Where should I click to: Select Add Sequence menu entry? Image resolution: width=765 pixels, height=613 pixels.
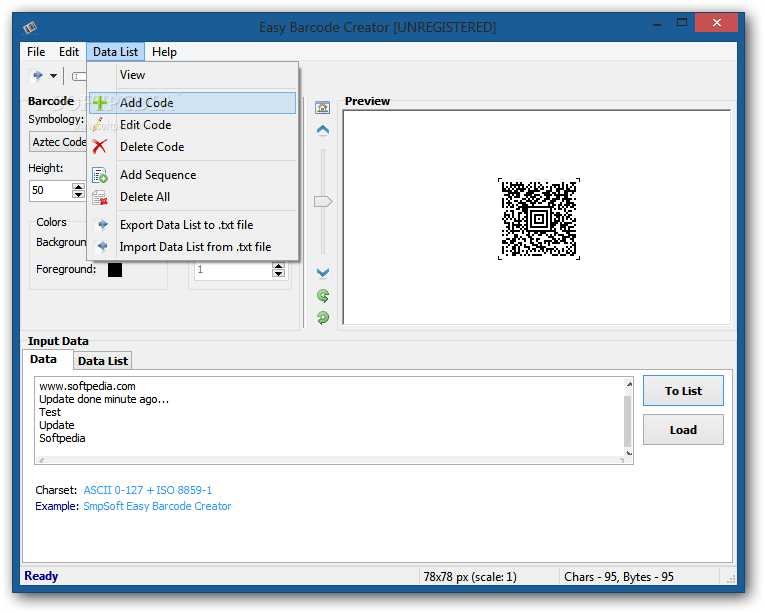(x=193, y=175)
